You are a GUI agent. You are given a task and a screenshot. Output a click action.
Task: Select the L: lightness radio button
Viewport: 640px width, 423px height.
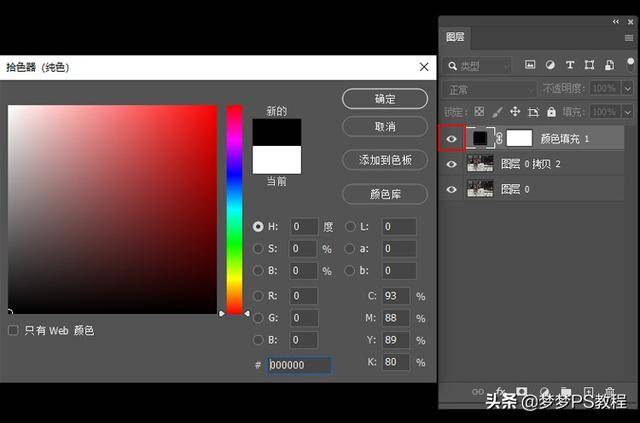pos(350,226)
